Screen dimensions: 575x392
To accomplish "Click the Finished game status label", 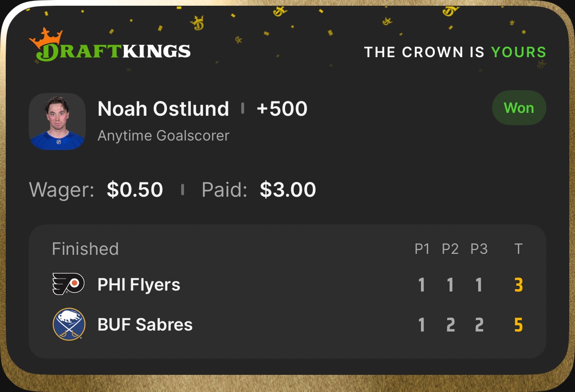I will 85,249.
